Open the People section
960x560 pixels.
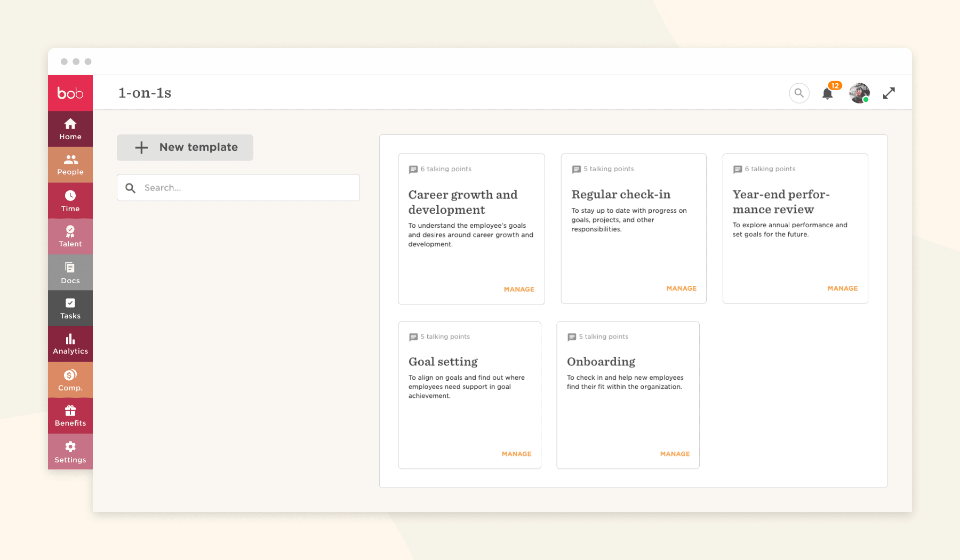point(70,165)
